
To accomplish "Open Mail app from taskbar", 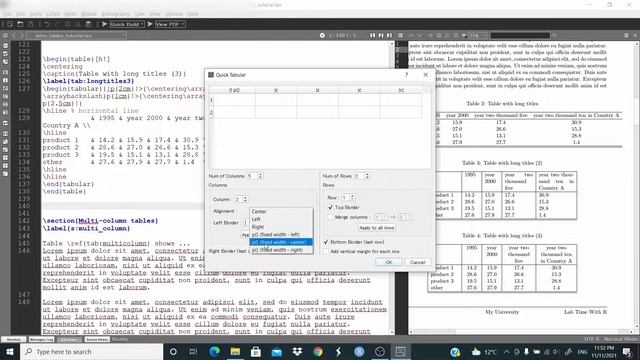I will tap(276, 351).
